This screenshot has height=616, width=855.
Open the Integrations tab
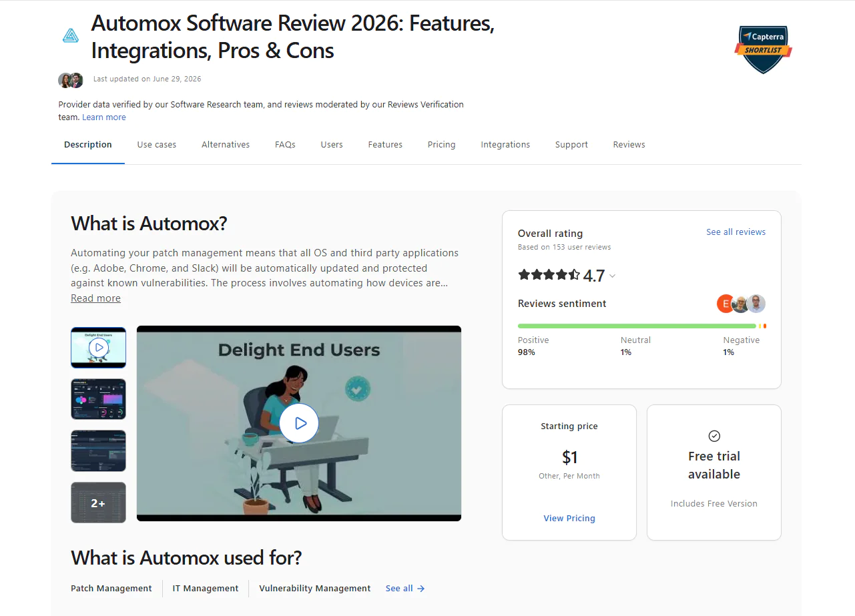505,145
